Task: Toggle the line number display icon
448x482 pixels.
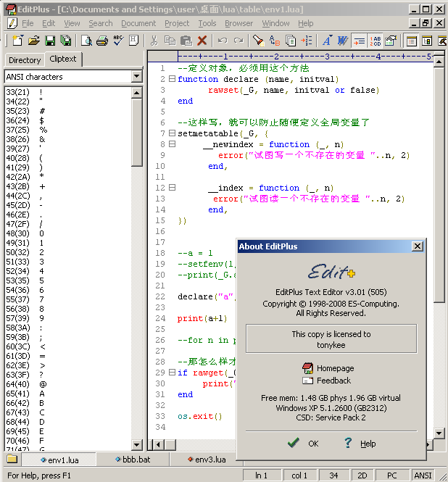Action: tap(375, 41)
